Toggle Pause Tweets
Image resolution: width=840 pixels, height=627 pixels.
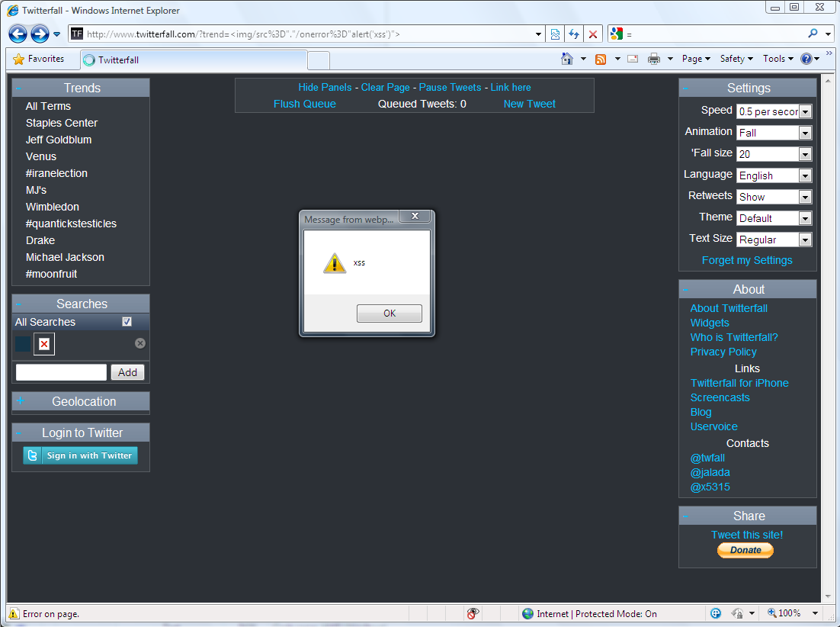coord(450,88)
